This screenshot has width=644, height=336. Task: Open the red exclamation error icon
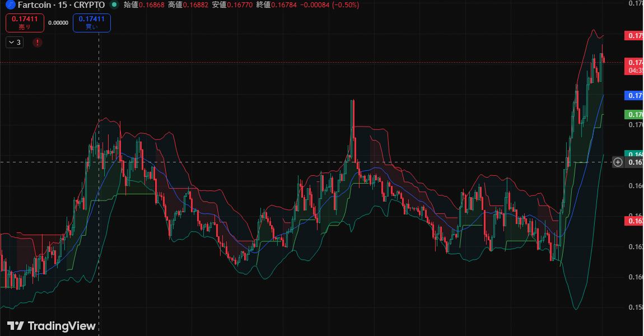(38, 43)
